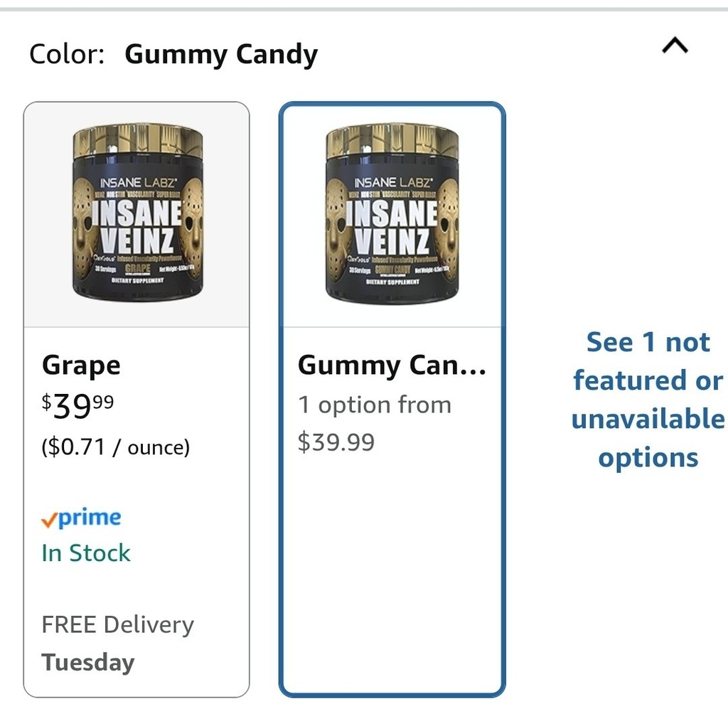
Task: Click the Prime badge icon
Action: tap(81, 518)
